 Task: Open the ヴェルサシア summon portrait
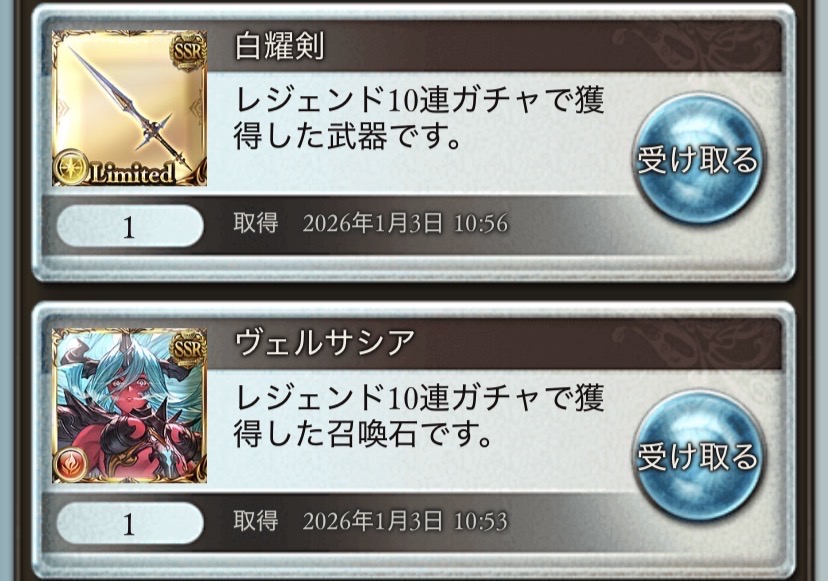129,405
